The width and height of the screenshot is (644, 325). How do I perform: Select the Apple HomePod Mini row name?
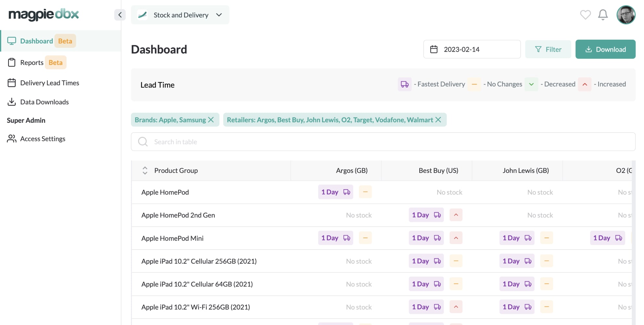pos(172,238)
